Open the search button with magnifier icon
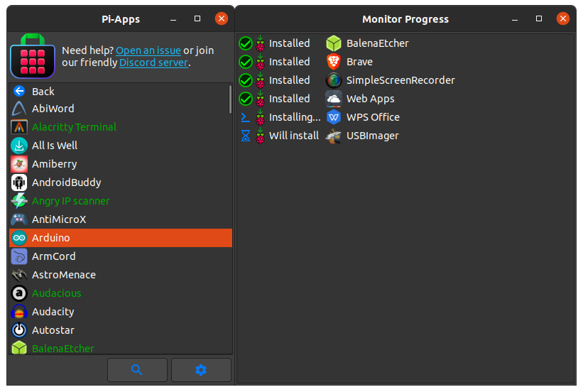This screenshot has height=392, width=583. [x=137, y=370]
